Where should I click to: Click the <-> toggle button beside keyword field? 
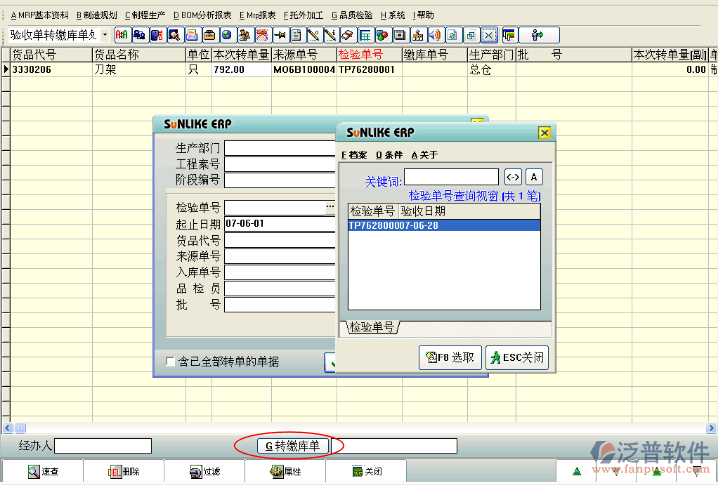pyautogui.click(x=512, y=177)
